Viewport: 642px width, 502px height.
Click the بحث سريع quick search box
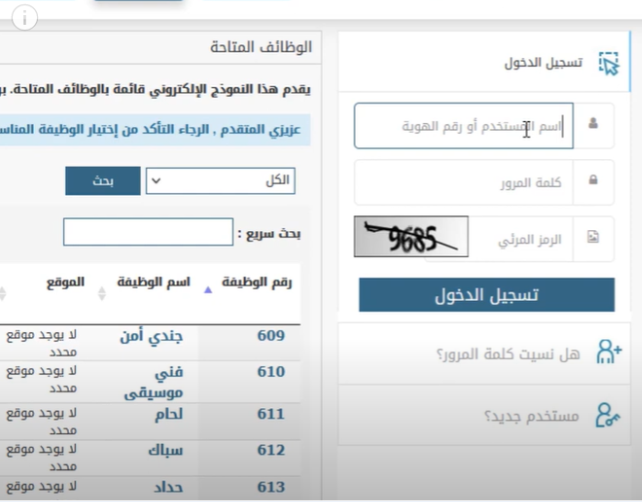[x=147, y=233]
